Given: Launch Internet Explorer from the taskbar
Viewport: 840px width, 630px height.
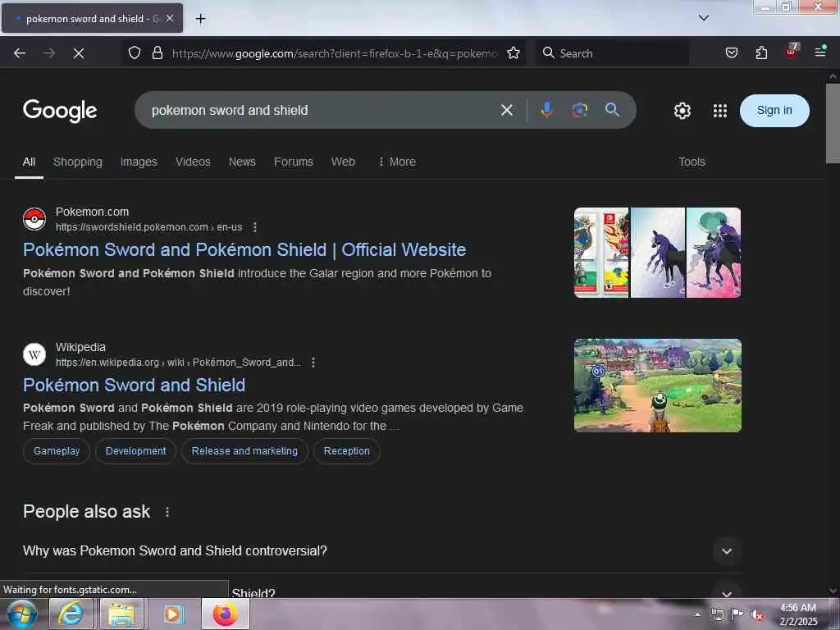Looking at the screenshot, I should pyautogui.click(x=71, y=614).
